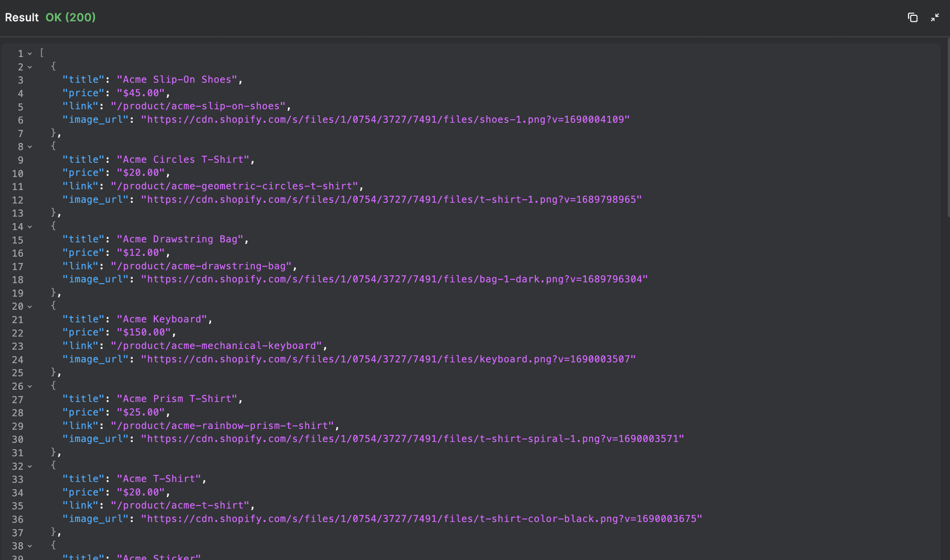Collapse the result panel via the shrink icon
The height and width of the screenshot is (560, 950).
pyautogui.click(x=936, y=17)
